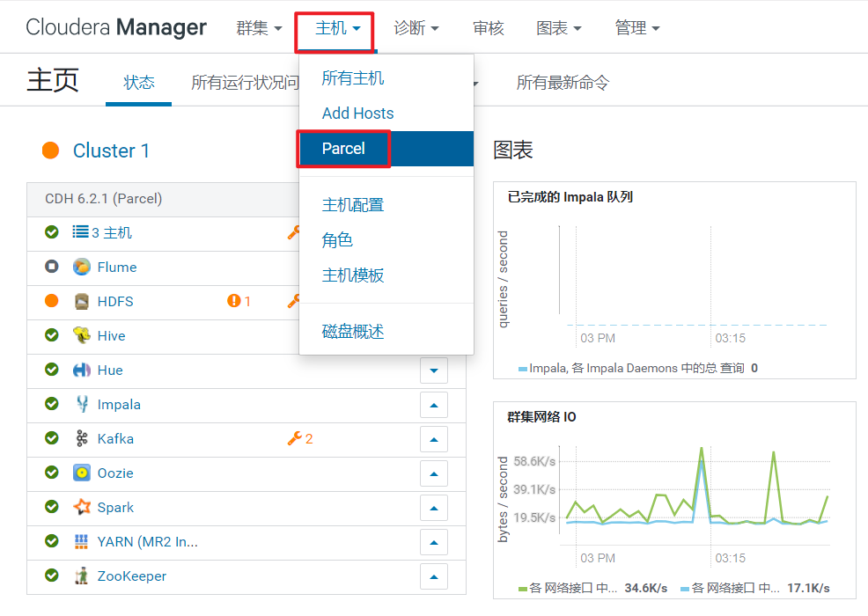The height and width of the screenshot is (616, 868).
Task: Click the blue Impala legend swatch
Action: tap(523, 369)
